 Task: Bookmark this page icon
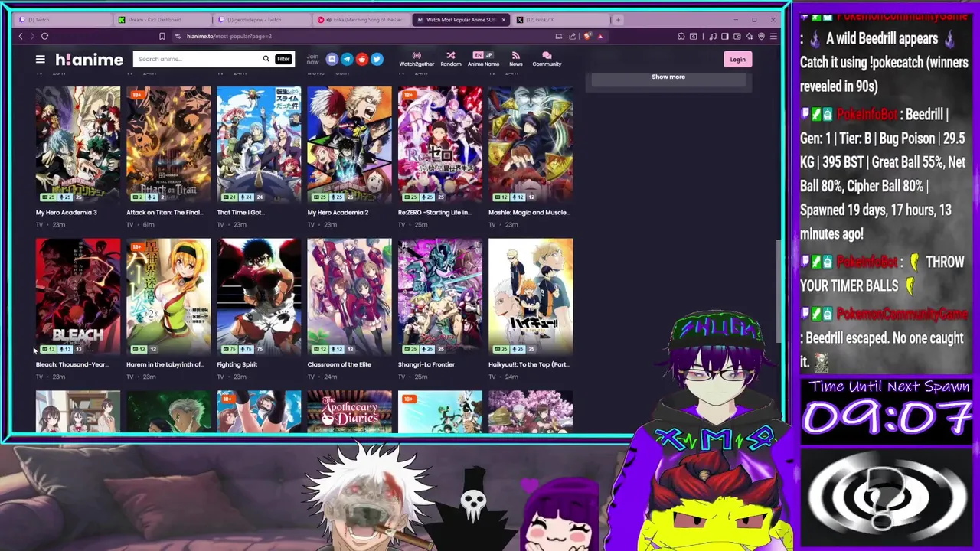pyautogui.click(x=162, y=36)
